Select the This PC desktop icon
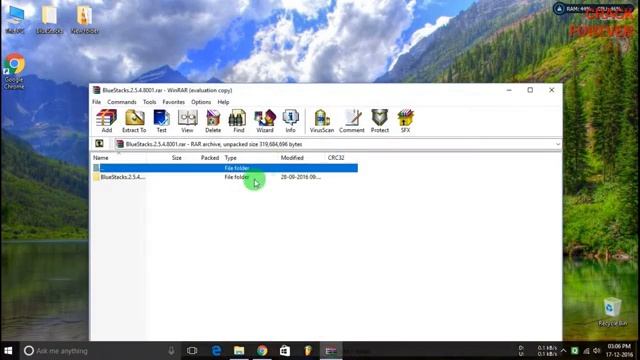The height and width of the screenshot is (360, 640). click(x=15, y=20)
